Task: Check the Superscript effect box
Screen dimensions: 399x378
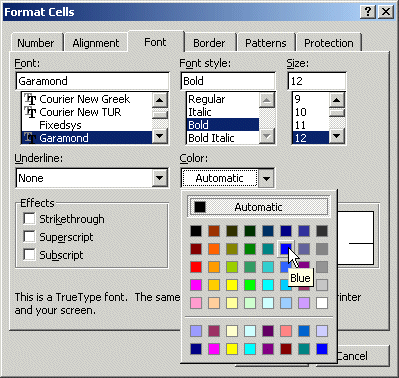Action: click(29, 237)
